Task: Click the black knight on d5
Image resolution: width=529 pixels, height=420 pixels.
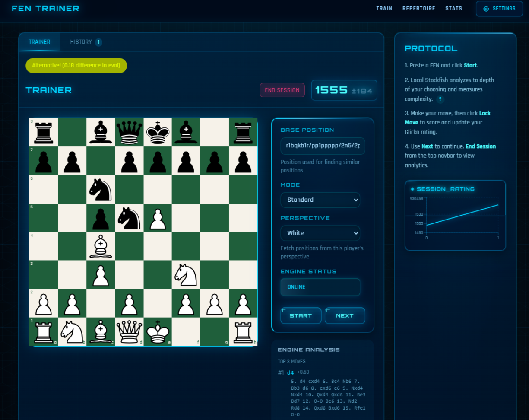Action: pos(129,218)
